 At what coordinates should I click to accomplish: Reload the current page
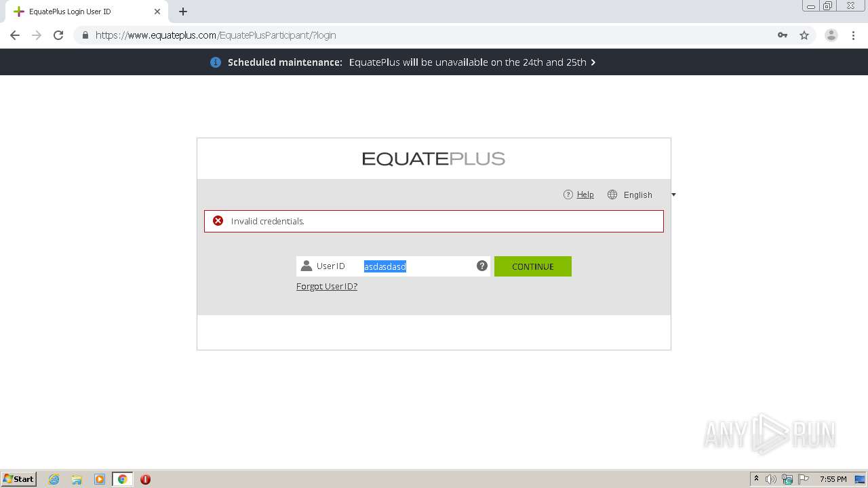point(58,35)
